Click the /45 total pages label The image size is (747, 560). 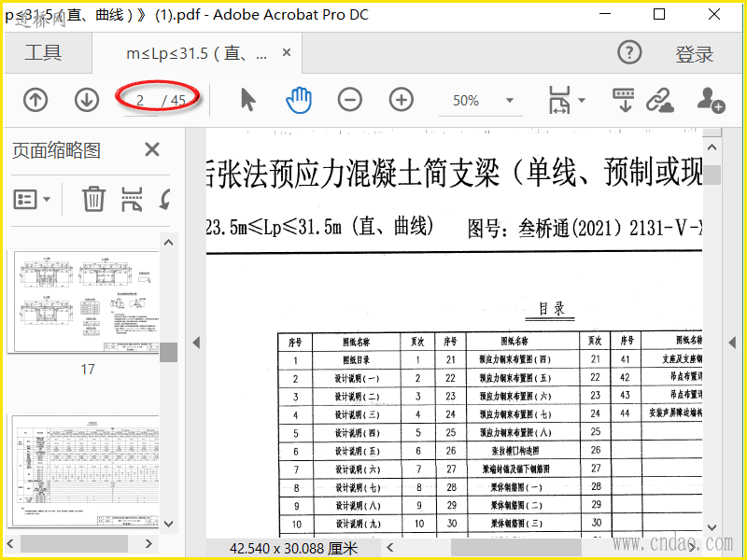[x=174, y=101]
